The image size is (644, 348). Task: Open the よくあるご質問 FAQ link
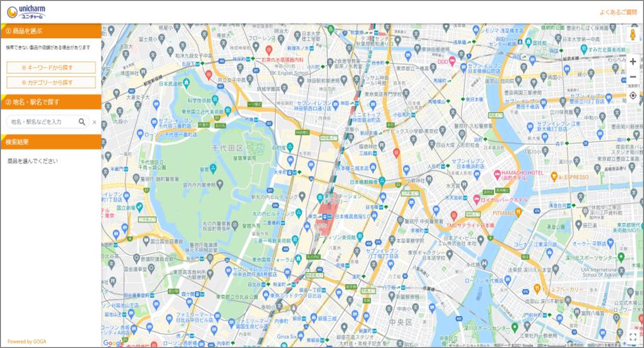click(x=618, y=12)
